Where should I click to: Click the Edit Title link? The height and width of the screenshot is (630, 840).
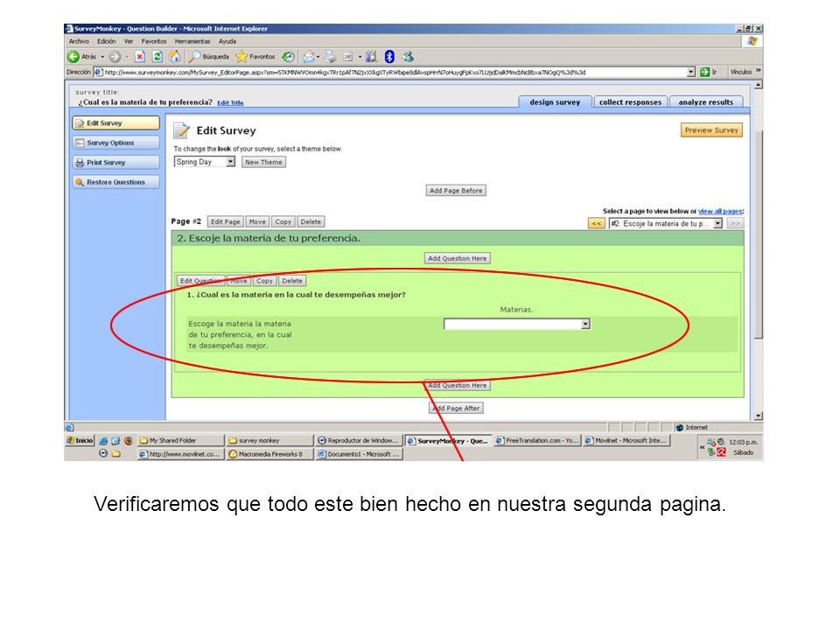[230, 103]
